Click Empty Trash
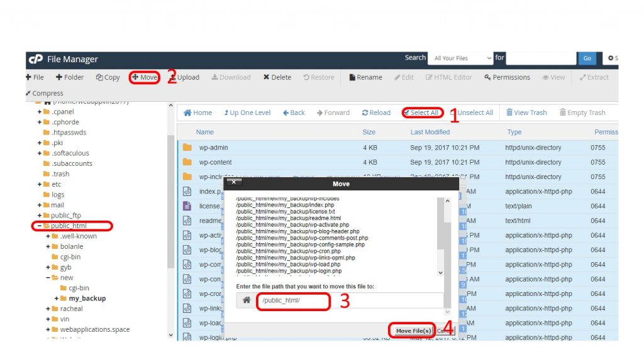The height and width of the screenshot is (362, 644). point(582,112)
